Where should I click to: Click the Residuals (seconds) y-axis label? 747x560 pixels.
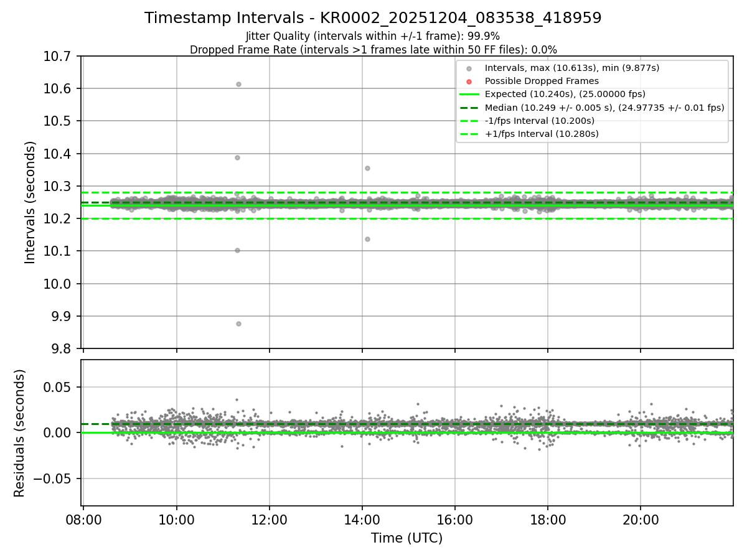(20, 433)
